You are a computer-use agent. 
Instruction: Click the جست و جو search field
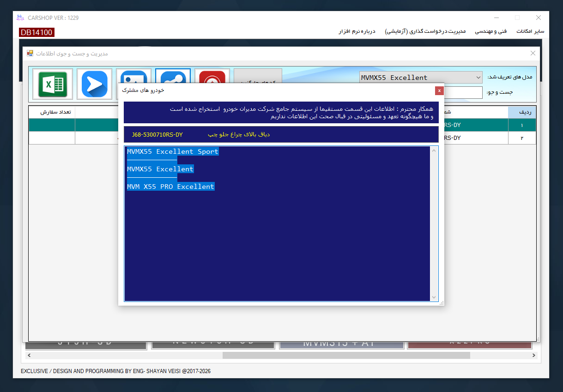[x=463, y=92]
